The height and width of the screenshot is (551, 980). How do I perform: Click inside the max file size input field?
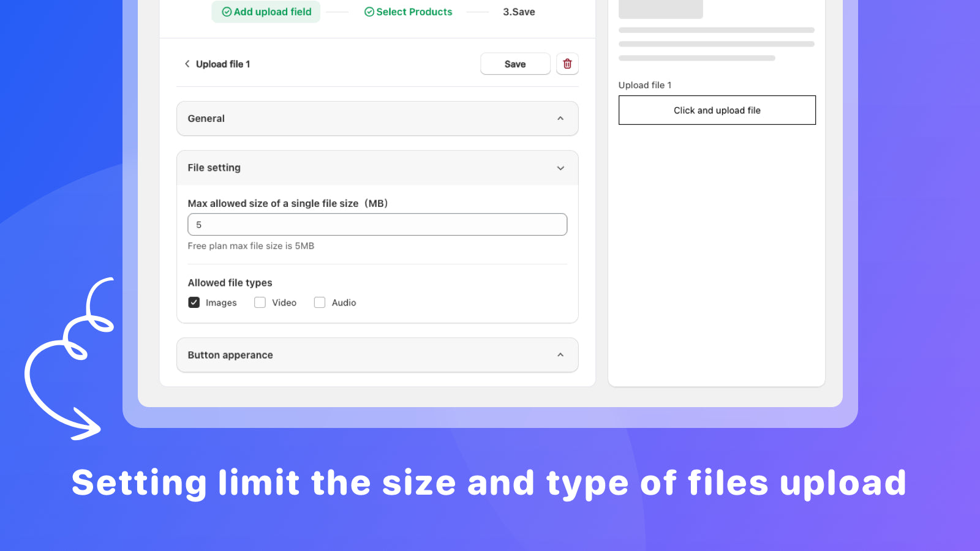click(377, 224)
